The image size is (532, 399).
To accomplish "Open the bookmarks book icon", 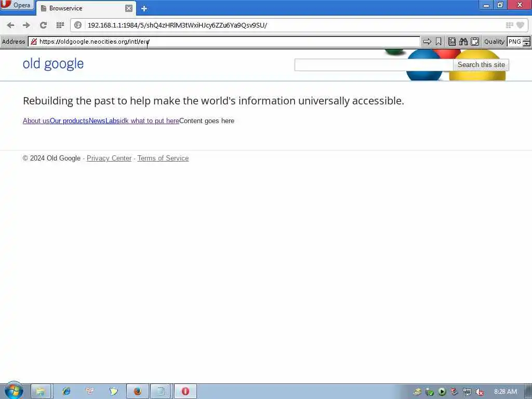I will pyautogui.click(x=452, y=42).
